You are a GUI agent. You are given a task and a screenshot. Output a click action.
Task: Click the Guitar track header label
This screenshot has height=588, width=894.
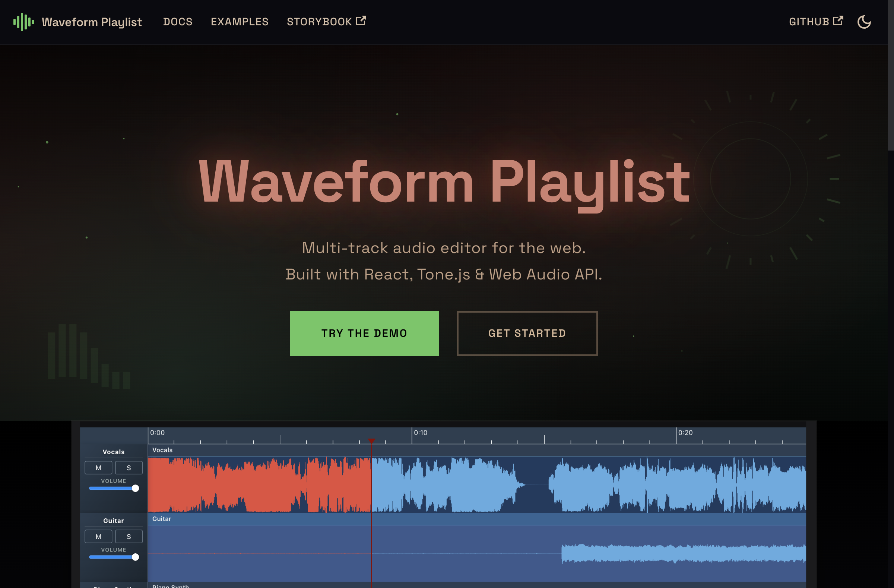pos(113,521)
